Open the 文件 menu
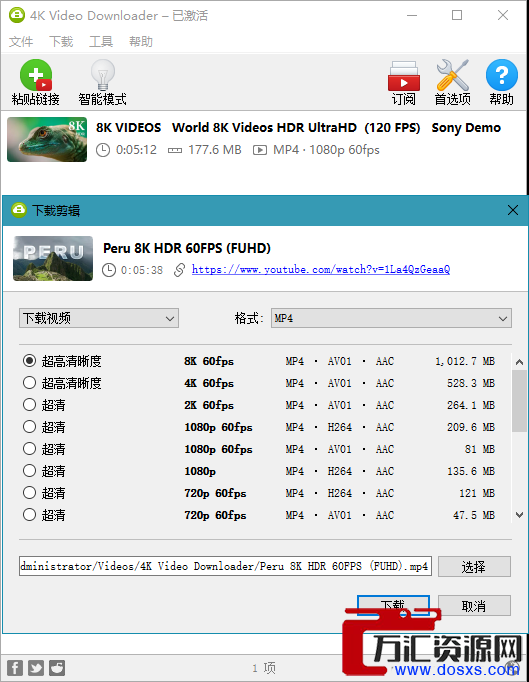Screen dimensions: 529x682 (21, 42)
